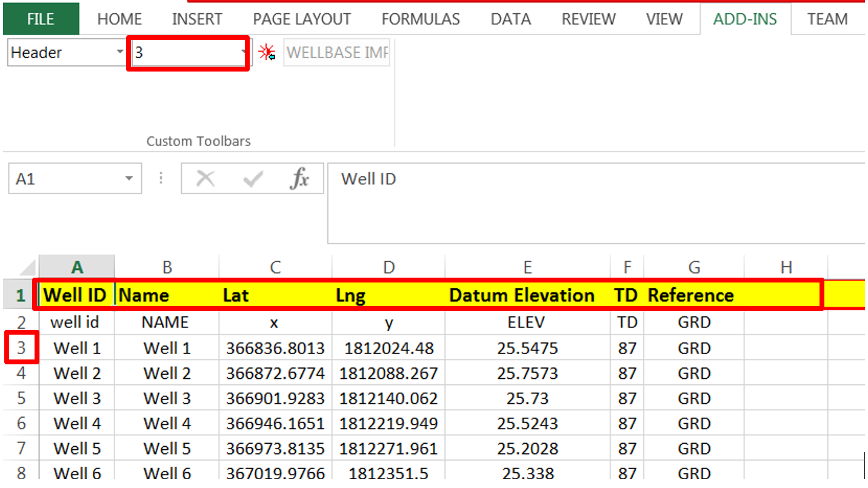Click the yellow Name header cell
Viewport: 868px width, 488px height.
(167, 295)
